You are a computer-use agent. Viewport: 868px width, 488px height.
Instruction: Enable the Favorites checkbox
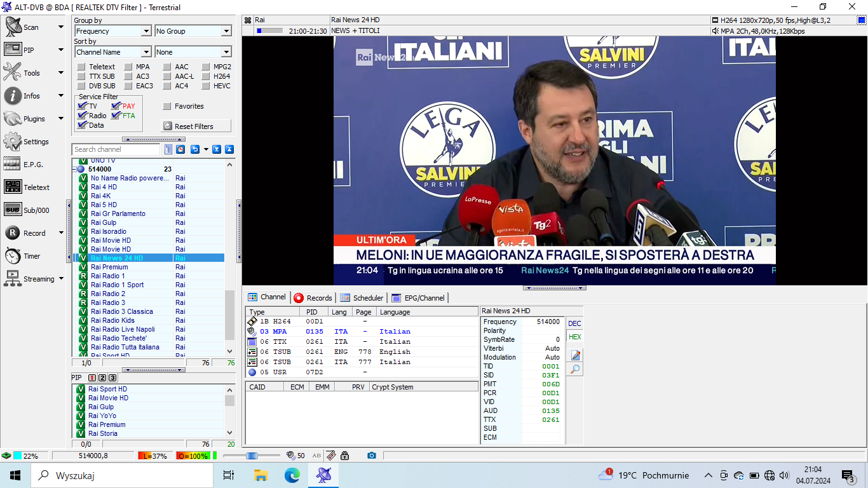tap(167, 106)
